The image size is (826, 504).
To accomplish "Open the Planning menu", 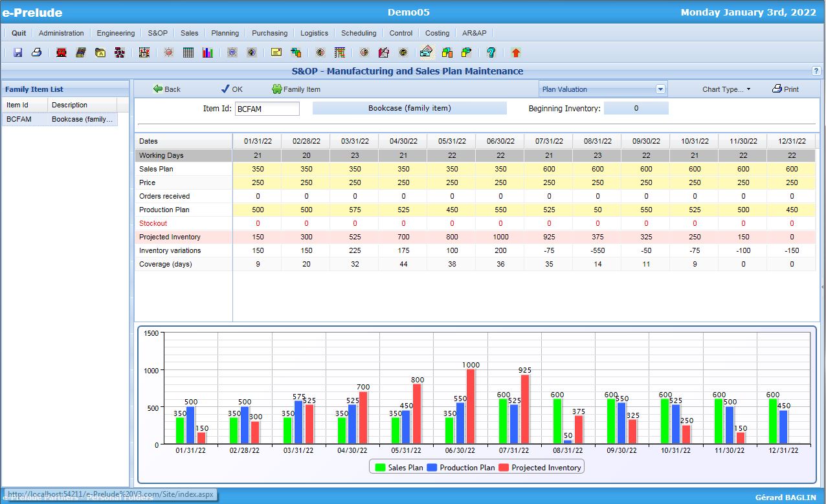I will coord(225,33).
